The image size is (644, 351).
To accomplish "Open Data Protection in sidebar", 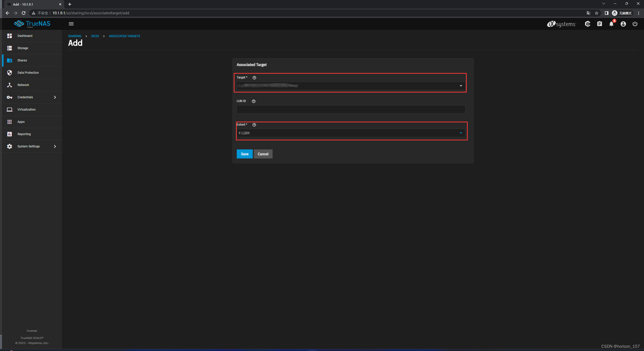I will pos(28,73).
